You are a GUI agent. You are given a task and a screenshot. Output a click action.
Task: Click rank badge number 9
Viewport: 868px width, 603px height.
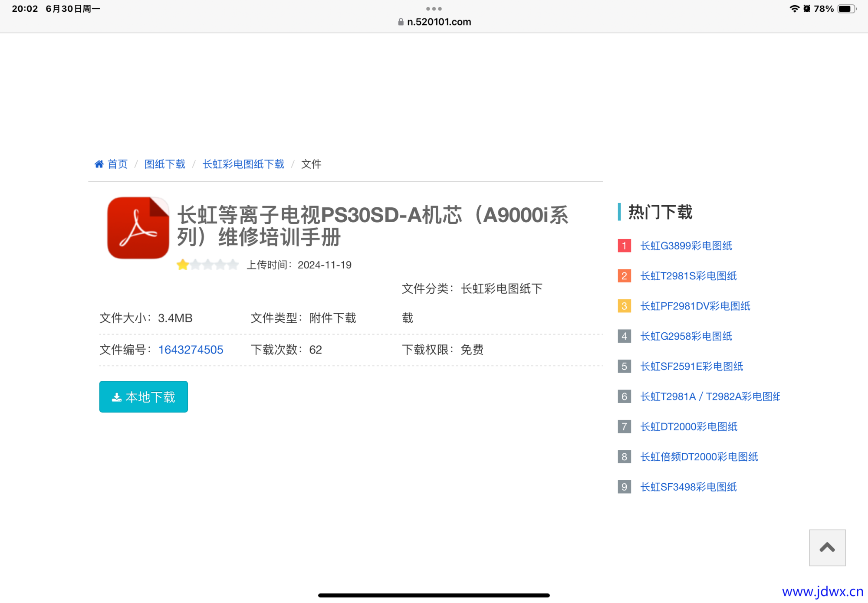(x=624, y=487)
